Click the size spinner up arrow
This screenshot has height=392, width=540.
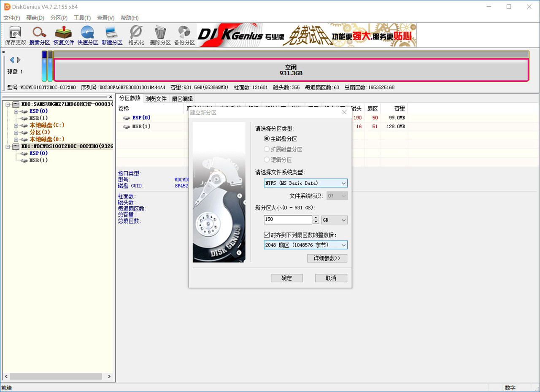(316, 217)
